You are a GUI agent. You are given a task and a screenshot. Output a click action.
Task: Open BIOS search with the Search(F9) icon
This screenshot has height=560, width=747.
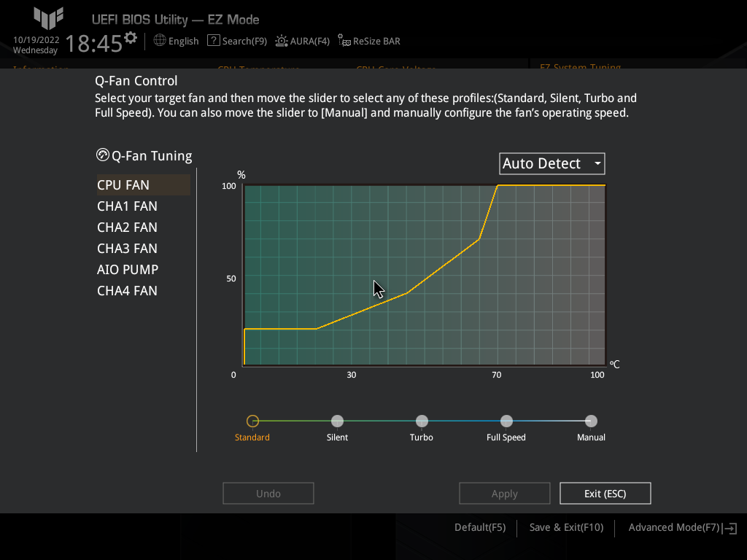click(214, 41)
